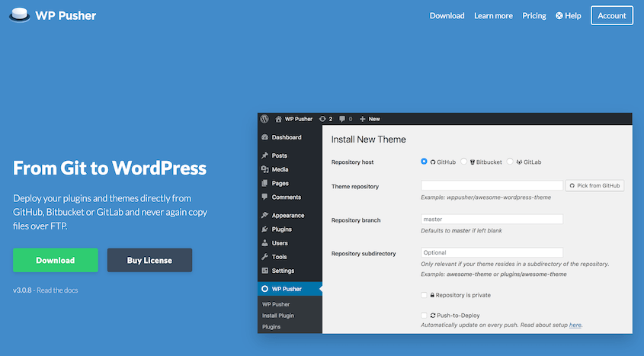
Task: Click the Posts pin icon
Action: [x=265, y=156]
